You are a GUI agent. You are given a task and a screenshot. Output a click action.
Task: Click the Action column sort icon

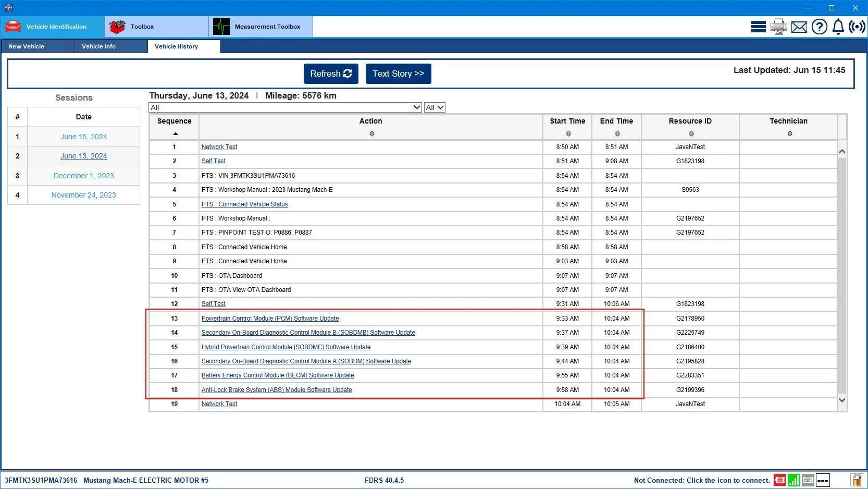click(372, 134)
